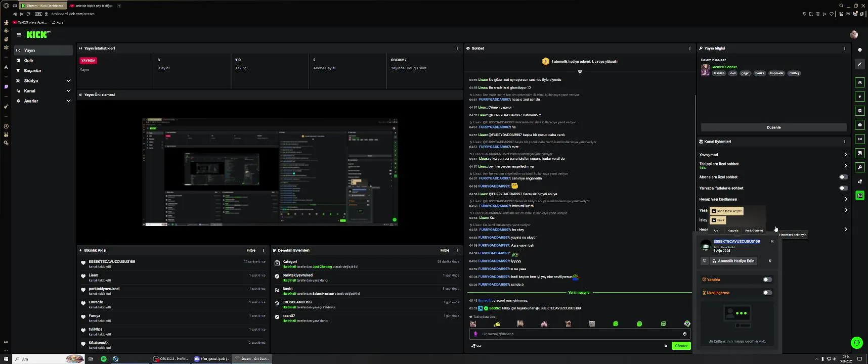Switch to the YouTube browser tab
The image size is (868, 364).
click(x=91, y=6)
